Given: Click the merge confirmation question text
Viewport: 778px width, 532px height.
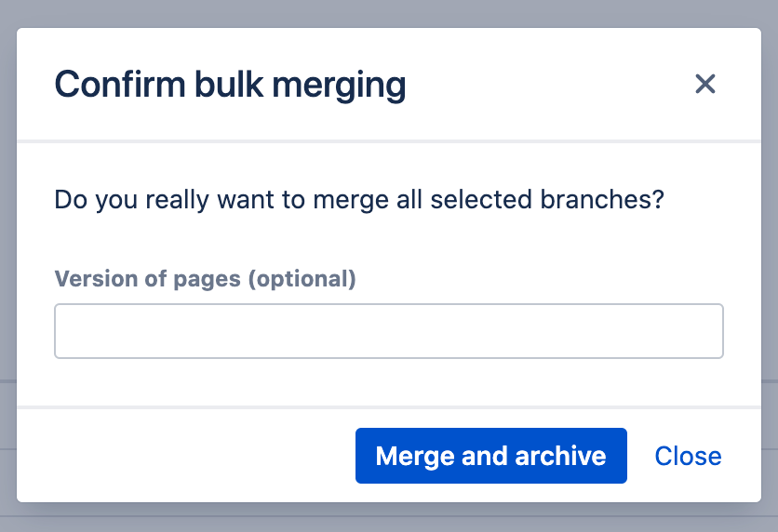Looking at the screenshot, I should [358, 200].
